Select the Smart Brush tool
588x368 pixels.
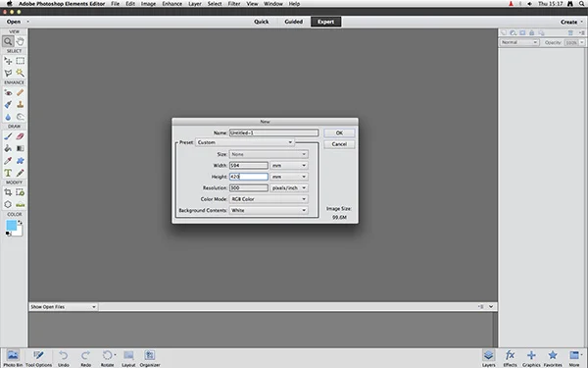tap(8, 104)
